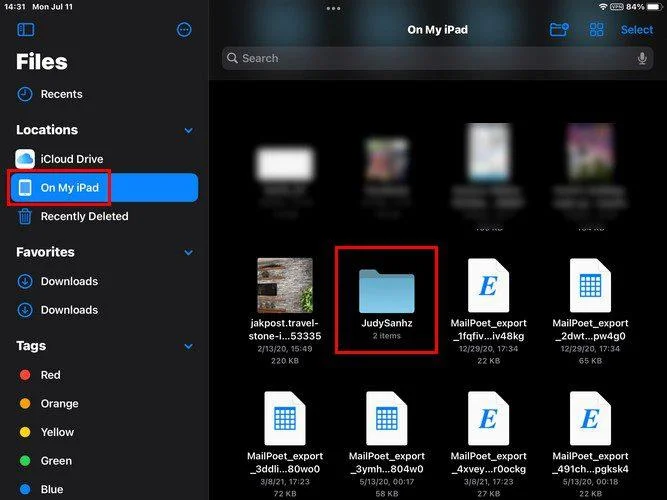
Task: Tap the iCloud Drive cloud icon
Action: (x=25, y=159)
